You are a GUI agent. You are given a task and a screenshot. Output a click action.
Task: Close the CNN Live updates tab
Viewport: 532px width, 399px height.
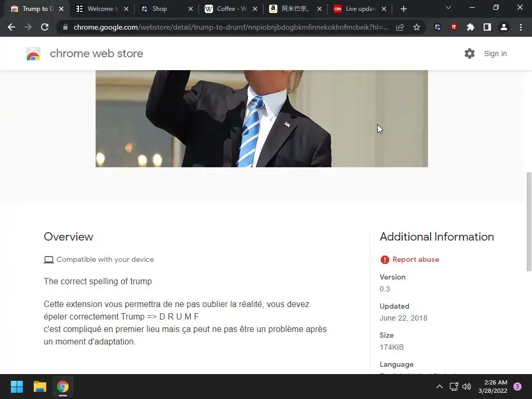coord(384,9)
